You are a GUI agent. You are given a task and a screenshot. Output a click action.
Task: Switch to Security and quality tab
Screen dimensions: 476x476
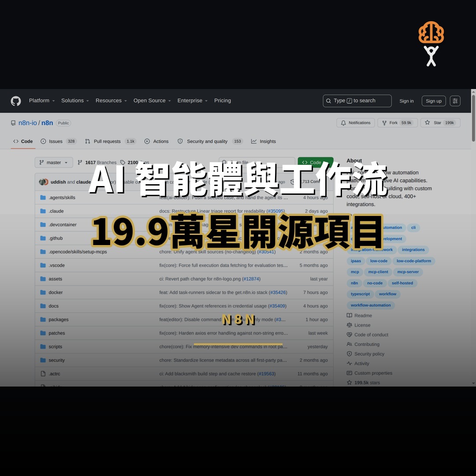(x=210, y=141)
